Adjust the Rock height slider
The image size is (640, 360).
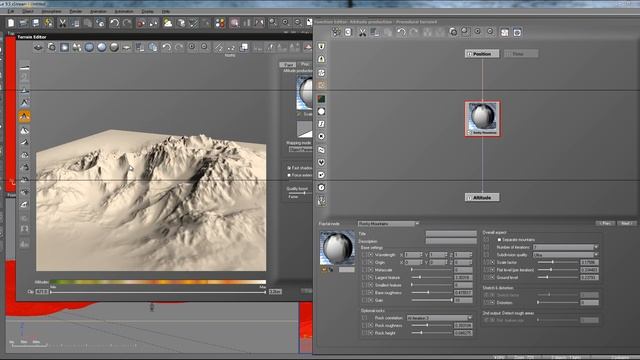[432, 333]
